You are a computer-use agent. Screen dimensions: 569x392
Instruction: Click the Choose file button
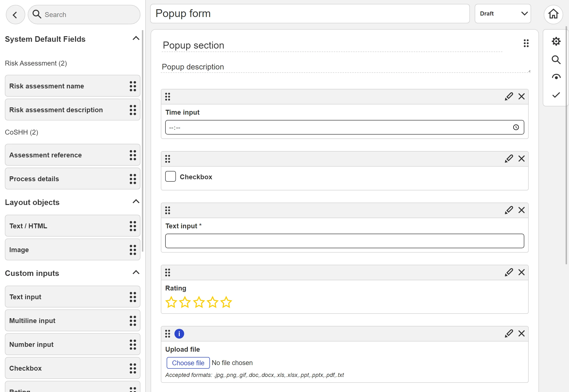(x=188, y=363)
